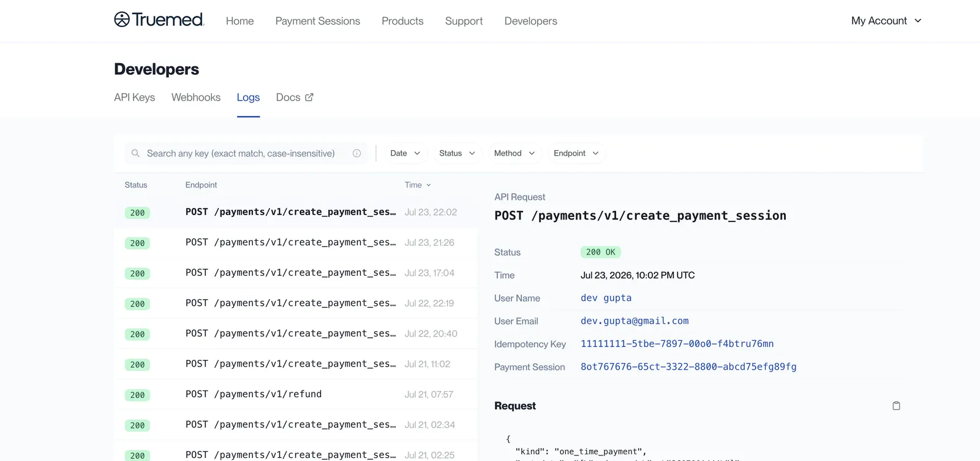
Task: Click the search info icon
Action: coord(356,153)
